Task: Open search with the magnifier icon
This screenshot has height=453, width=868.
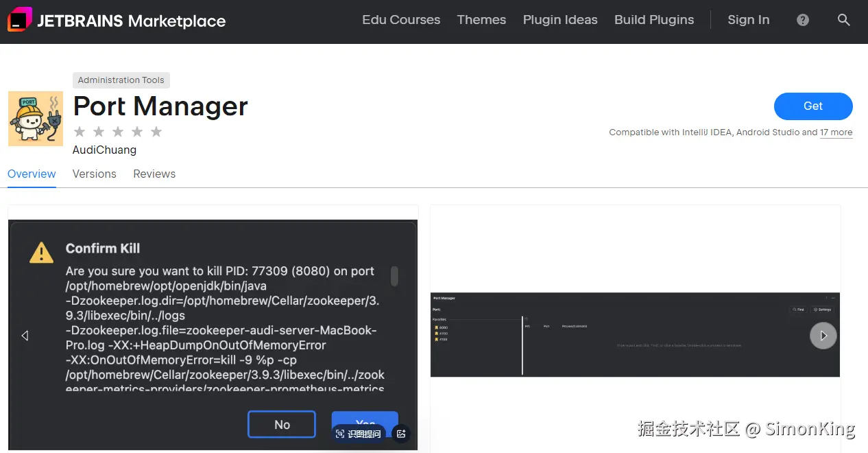Action: point(844,21)
